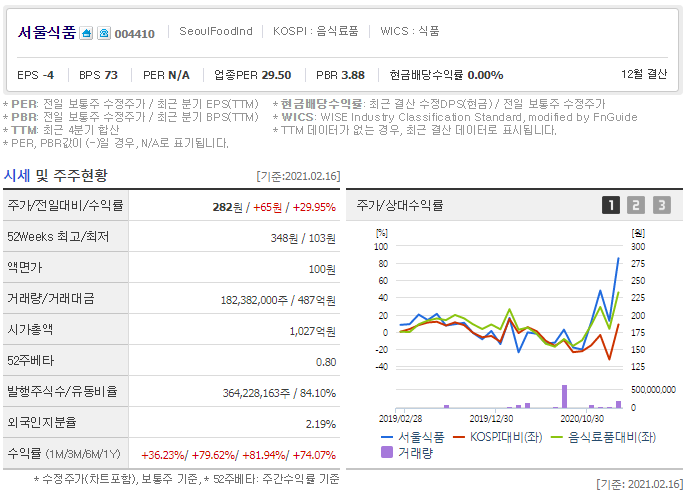Select 외국인지분율 2.19% value
Viewport: 690px width, 493px height.
point(321,424)
